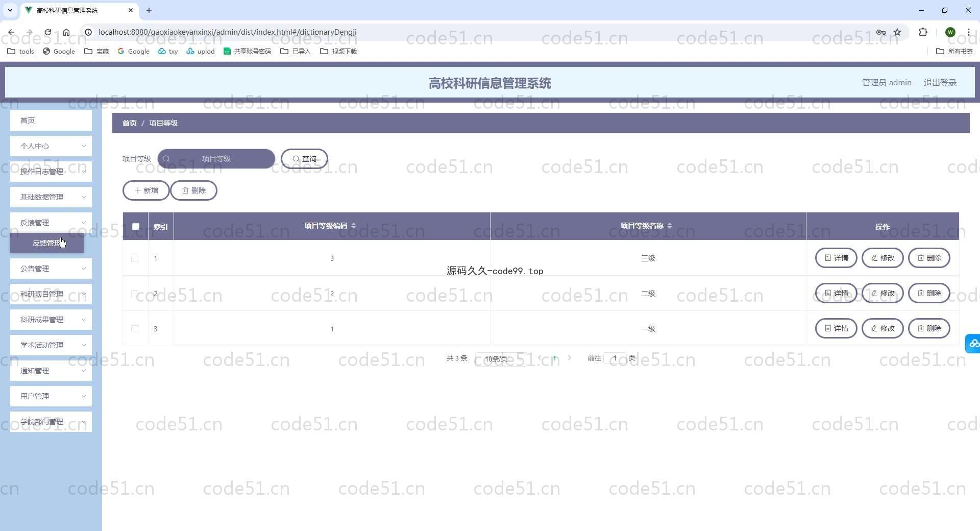The height and width of the screenshot is (531, 980).
Task: Sort by 项目等级编码 column arrows
Action: [354, 226]
